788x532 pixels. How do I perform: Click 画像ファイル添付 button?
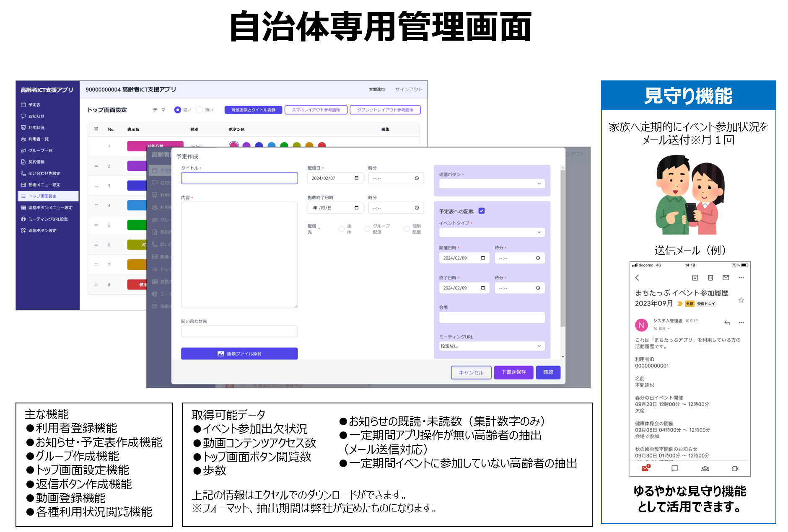[x=239, y=354]
